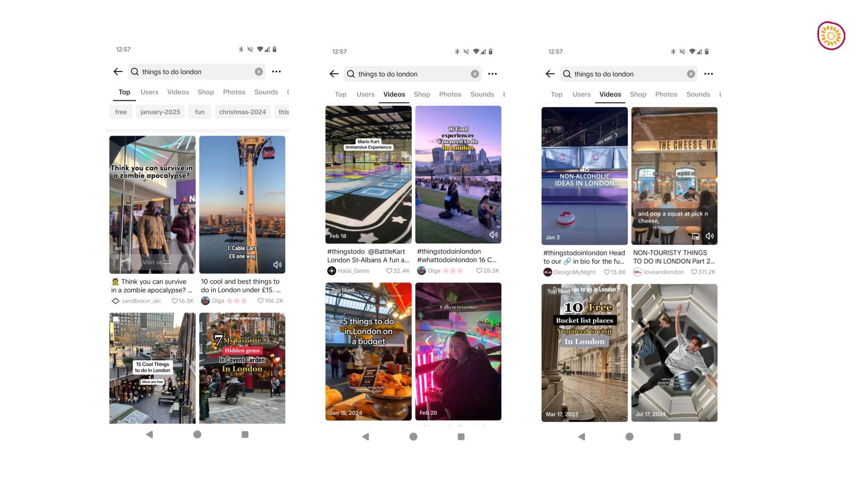Like the loveandlondon video
This screenshot has width=868, height=488.
[694, 272]
